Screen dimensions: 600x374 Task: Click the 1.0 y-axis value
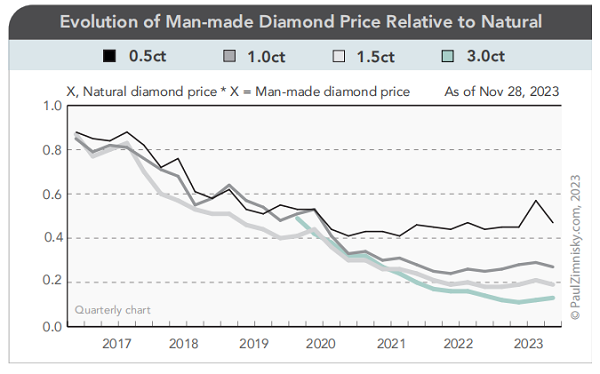click(53, 106)
